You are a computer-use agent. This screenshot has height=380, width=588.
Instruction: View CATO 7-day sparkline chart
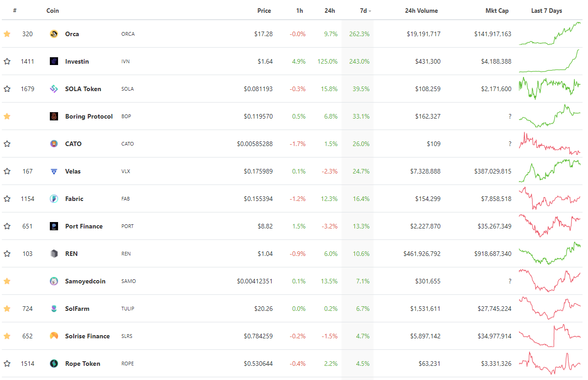point(550,144)
